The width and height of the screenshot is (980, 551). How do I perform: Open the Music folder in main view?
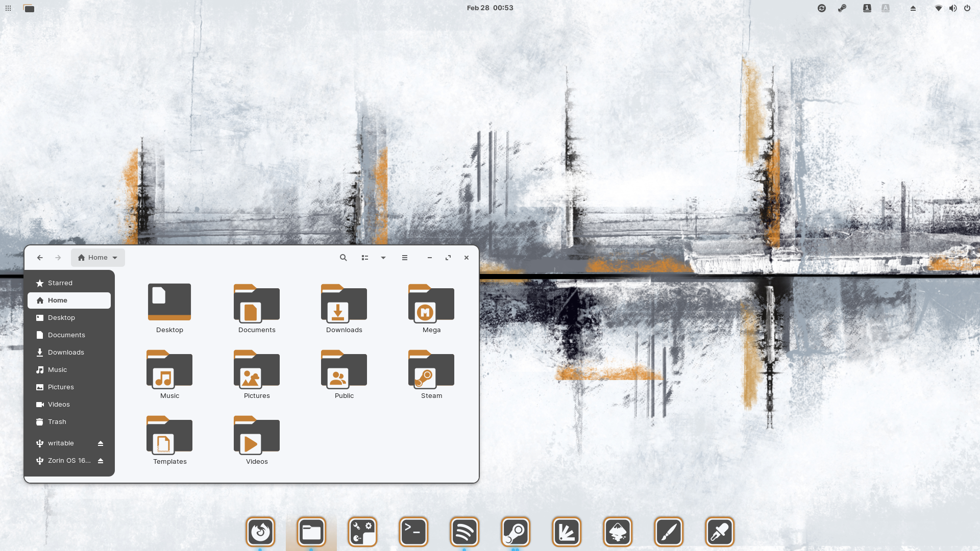coord(169,369)
